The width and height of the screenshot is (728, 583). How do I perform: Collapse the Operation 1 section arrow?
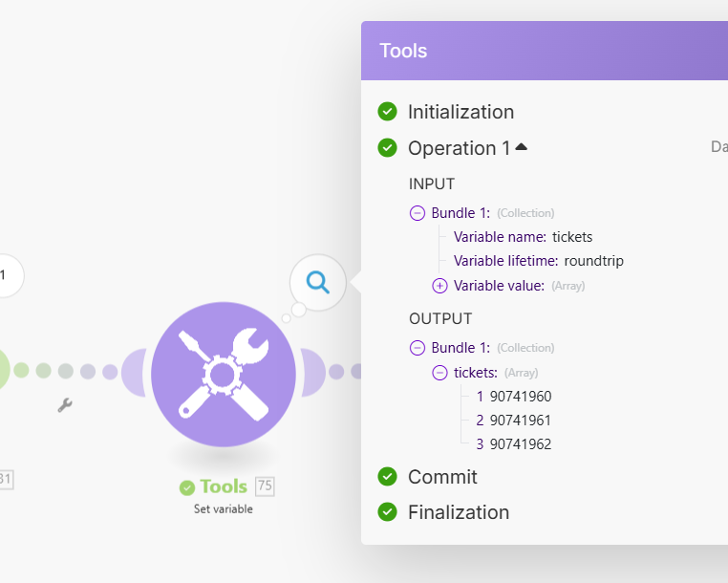coord(521,147)
